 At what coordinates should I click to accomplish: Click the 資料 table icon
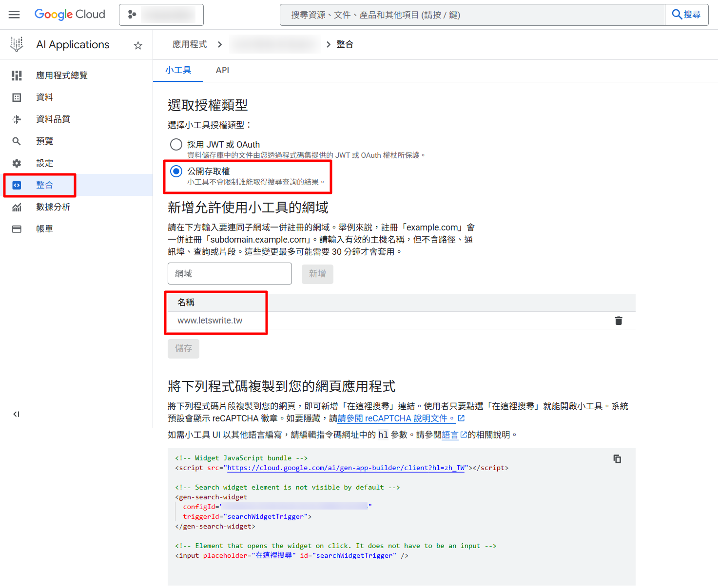tap(17, 97)
